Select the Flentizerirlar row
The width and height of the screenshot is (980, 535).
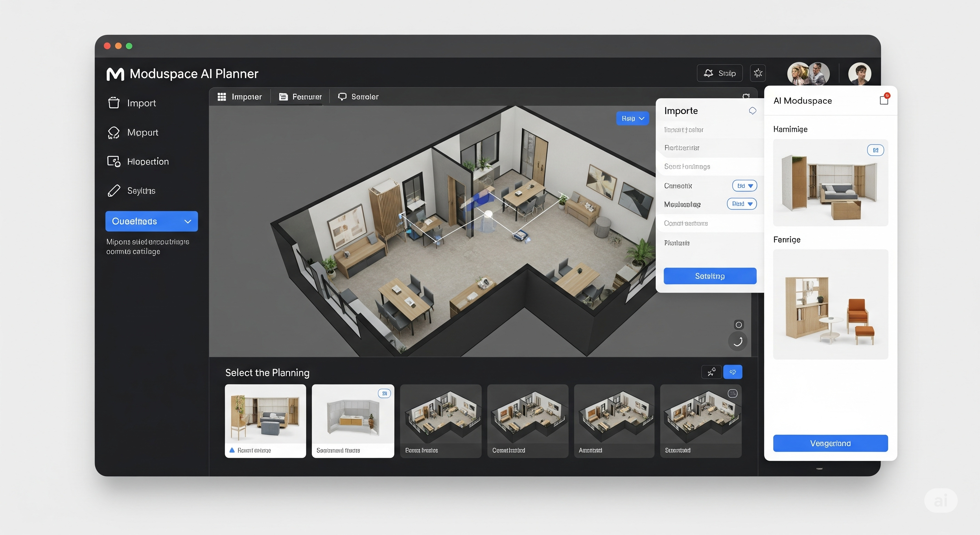[x=710, y=148]
